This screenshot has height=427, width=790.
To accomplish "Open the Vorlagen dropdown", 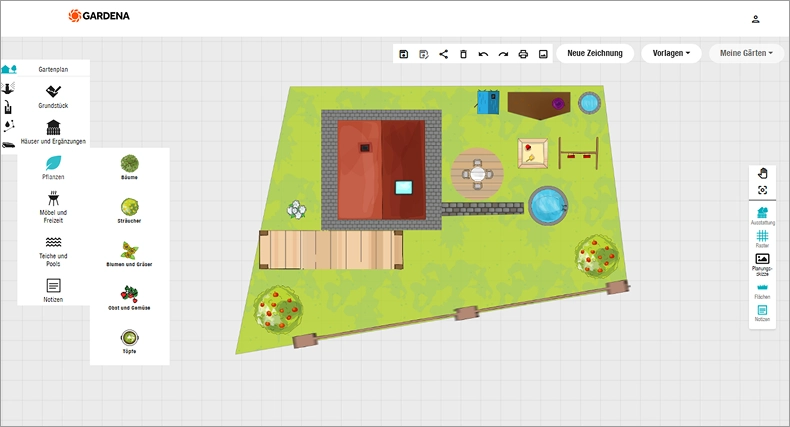I will tap(671, 53).
